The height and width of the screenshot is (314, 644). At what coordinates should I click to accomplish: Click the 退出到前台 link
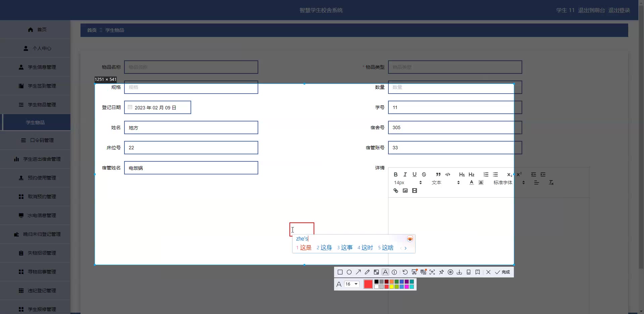tap(591, 10)
